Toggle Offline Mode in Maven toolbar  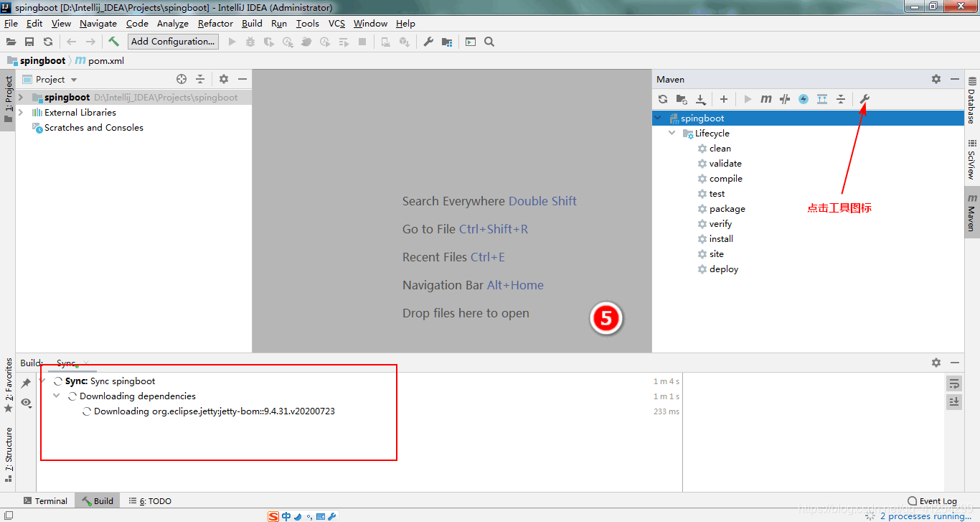785,99
